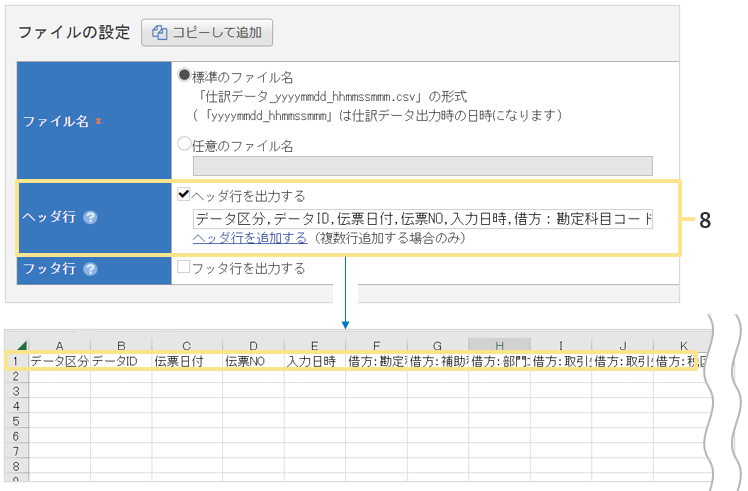Click help icon next to フッタ行 label
Screen dimensions: 748x491
point(90,269)
